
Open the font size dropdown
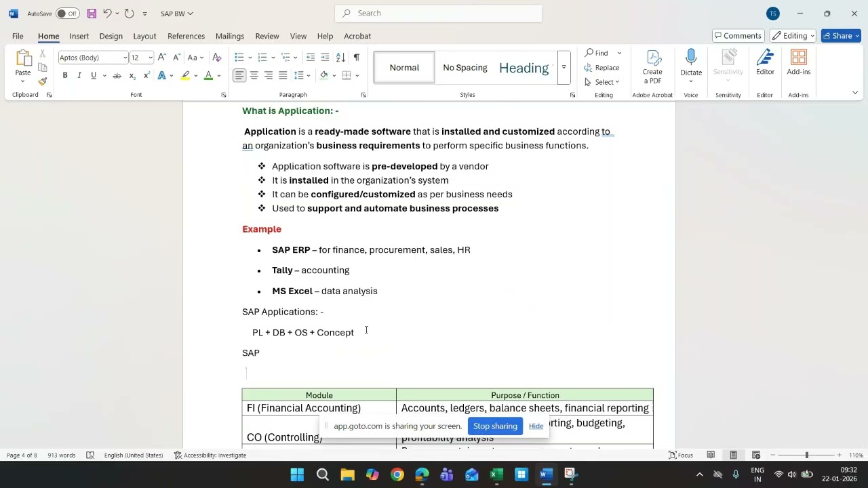[x=150, y=58]
